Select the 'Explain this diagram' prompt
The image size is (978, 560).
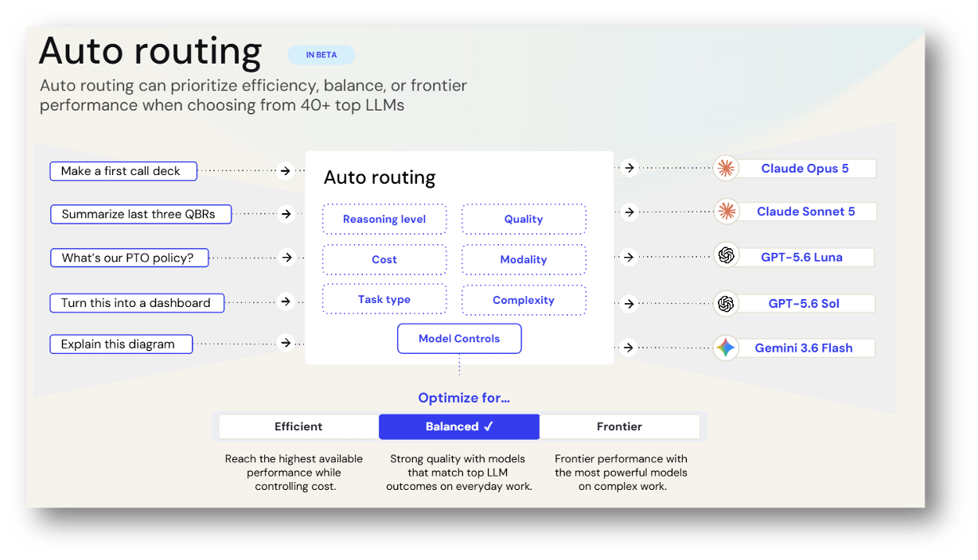click(122, 344)
